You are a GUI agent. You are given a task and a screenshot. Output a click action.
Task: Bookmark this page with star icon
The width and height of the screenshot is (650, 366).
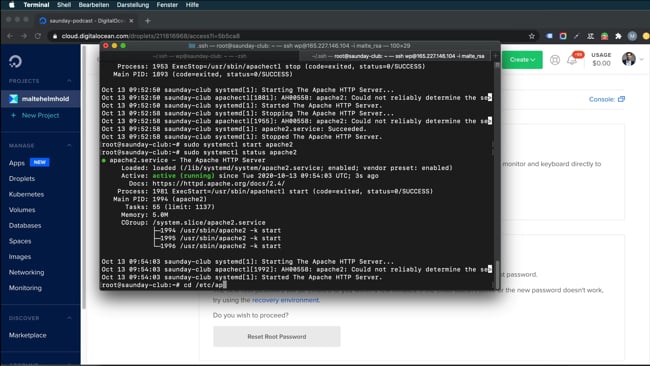[x=532, y=36]
